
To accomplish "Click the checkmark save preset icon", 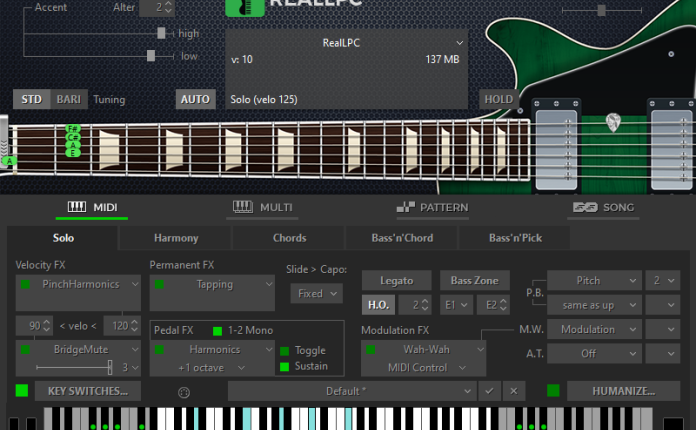I will [489, 391].
